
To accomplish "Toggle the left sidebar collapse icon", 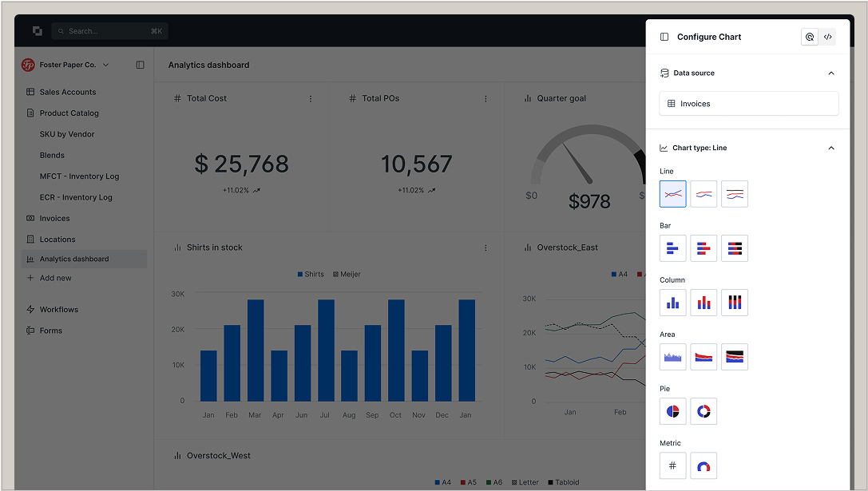I will pyautogui.click(x=141, y=65).
